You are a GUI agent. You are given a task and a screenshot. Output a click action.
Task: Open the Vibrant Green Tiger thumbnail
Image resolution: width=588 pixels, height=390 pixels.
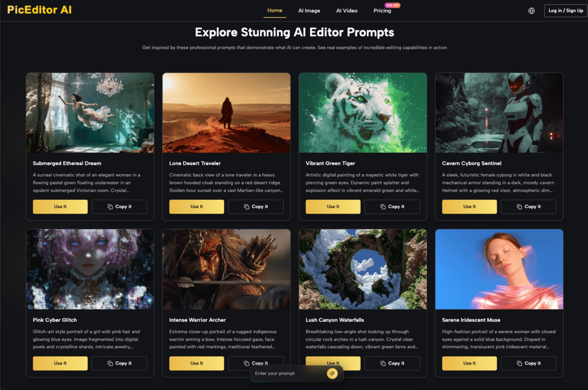(363, 113)
